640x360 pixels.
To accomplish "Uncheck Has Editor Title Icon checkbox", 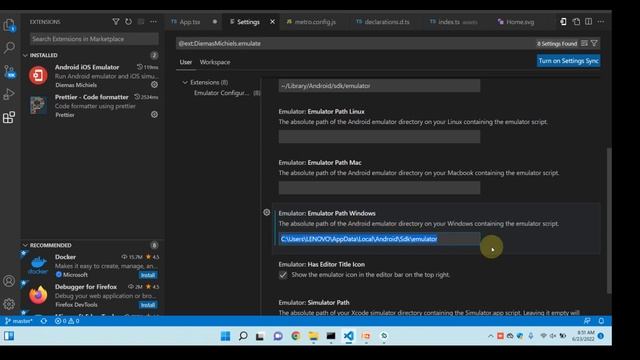I will tap(283, 275).
